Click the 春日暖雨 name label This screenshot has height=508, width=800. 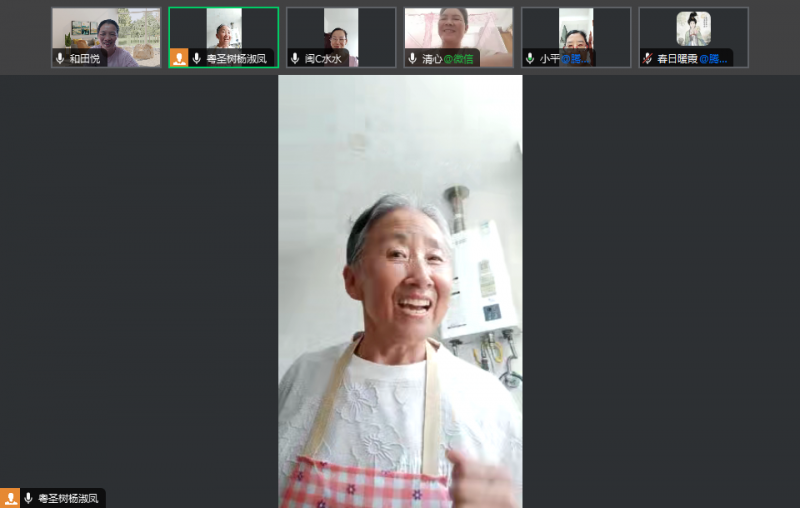coord(676,59)
